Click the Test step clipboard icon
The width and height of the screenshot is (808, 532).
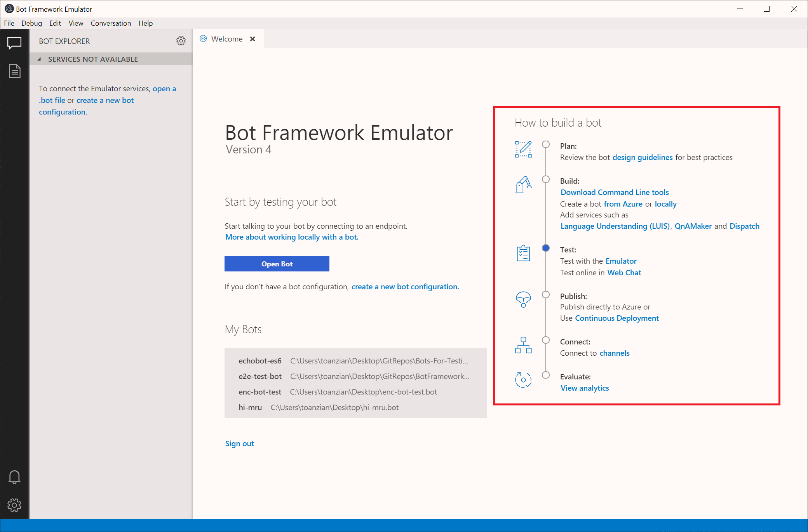[x=523, y=253]
